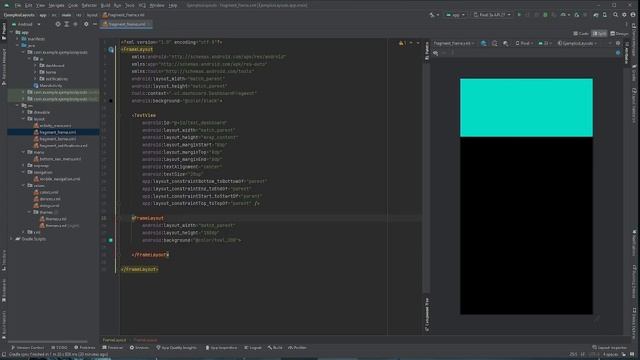640x360 pixels.
Task: Open the fragment_frame.xml design file dropdown
Action: (x=454, y=43)
